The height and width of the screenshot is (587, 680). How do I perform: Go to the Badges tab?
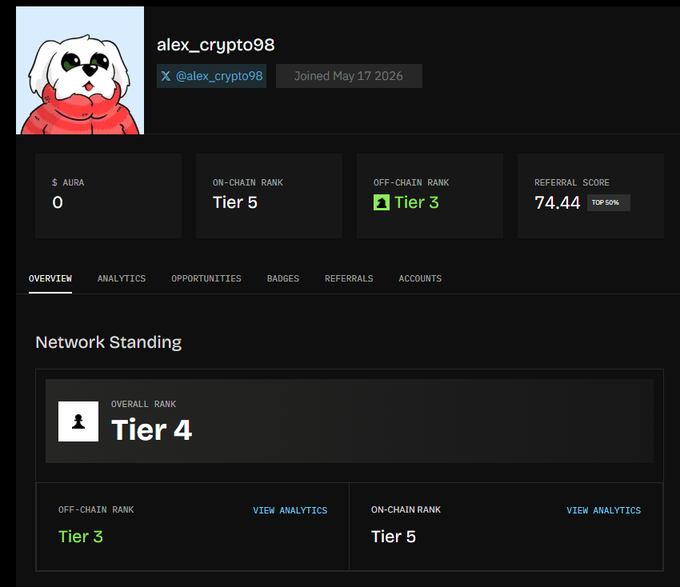tap(283, 279)
